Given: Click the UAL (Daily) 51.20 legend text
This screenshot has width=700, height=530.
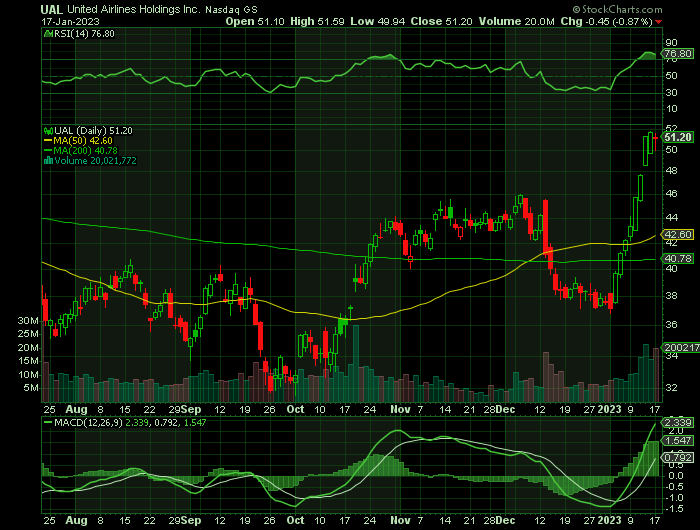Looking at the screenshot, I should tap(93, 131).
